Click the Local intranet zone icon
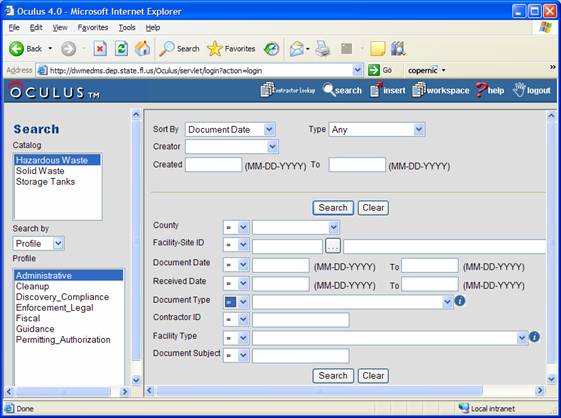The image size is (561, 418). coord(464,408)
